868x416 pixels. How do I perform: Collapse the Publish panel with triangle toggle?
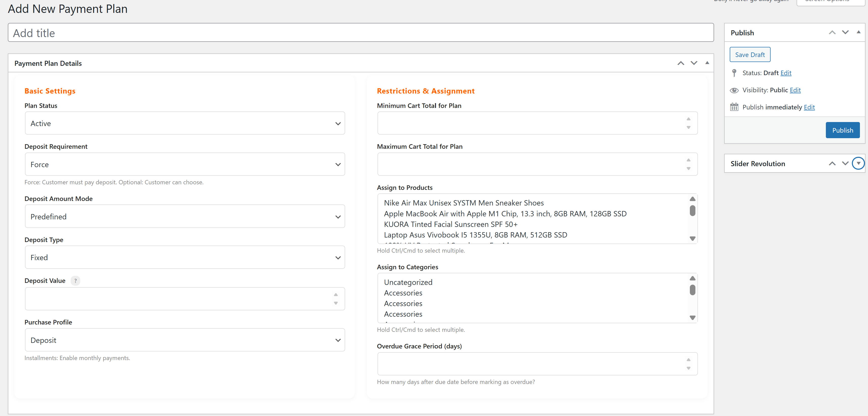[858, 32]
